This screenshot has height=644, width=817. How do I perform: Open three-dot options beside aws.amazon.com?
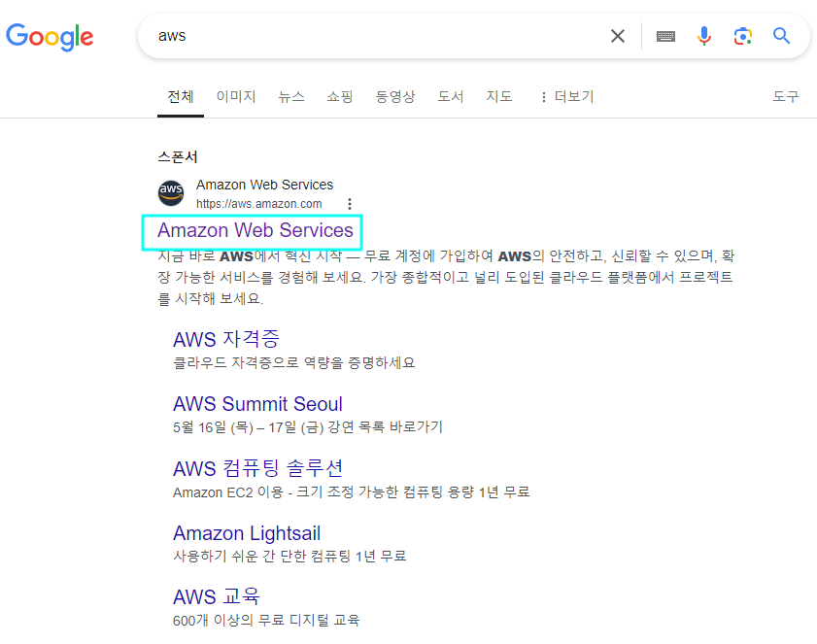click(350, 204)
